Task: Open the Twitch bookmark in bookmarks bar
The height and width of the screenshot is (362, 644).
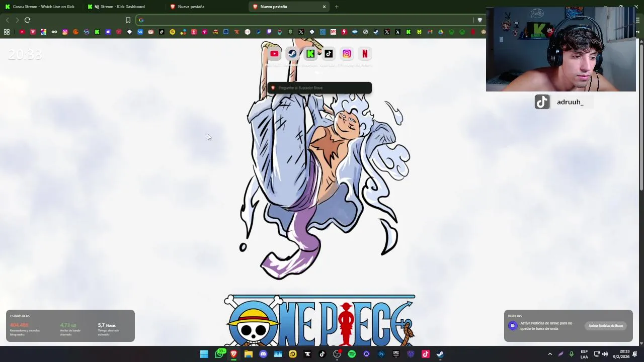Action: [x=269, y=32]
